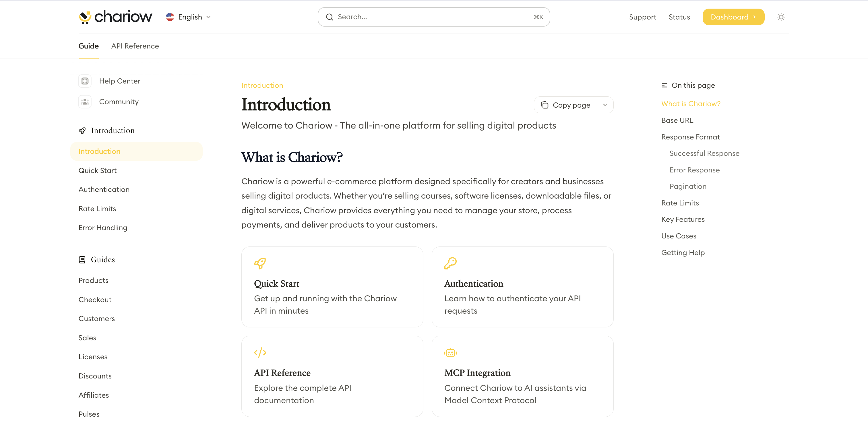This screenshot has height=435, width=868.
Task: Click the copy icon in Copy page
Action: pyautogui.click(x=545, y=105)
